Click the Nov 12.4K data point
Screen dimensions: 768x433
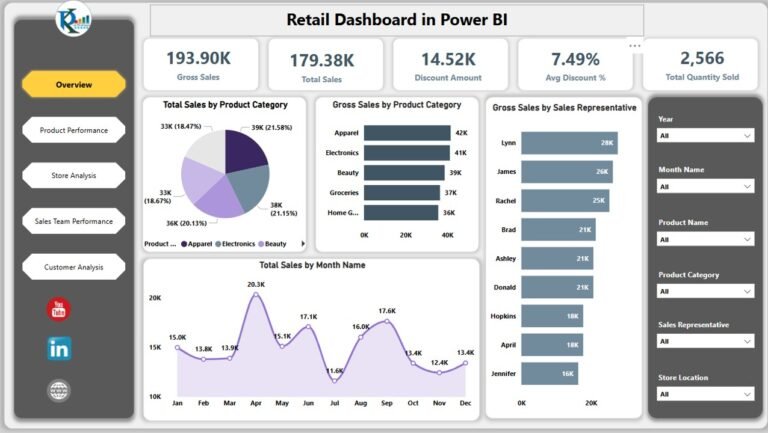(439, 373)
